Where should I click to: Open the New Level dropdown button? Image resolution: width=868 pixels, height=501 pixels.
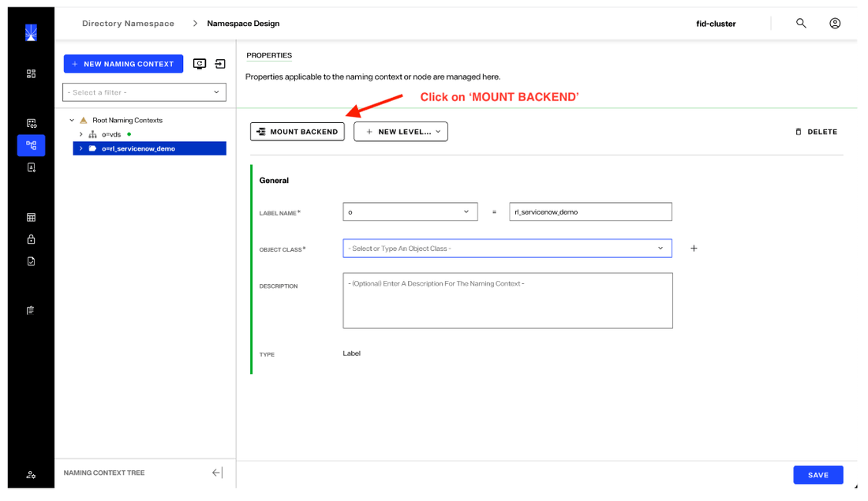401,132
